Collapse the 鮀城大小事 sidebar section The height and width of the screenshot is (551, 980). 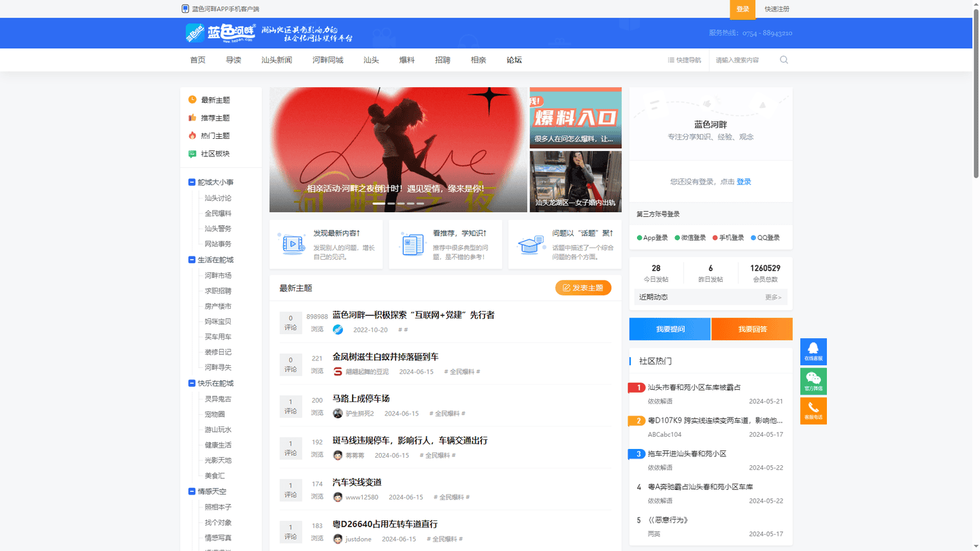pos(192,182)
